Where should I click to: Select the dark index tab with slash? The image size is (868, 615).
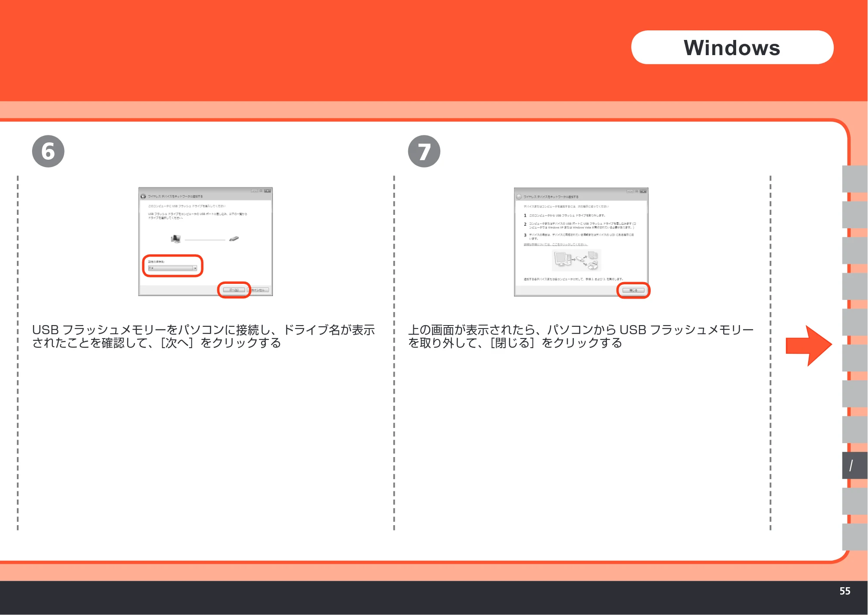pos(855,466)
